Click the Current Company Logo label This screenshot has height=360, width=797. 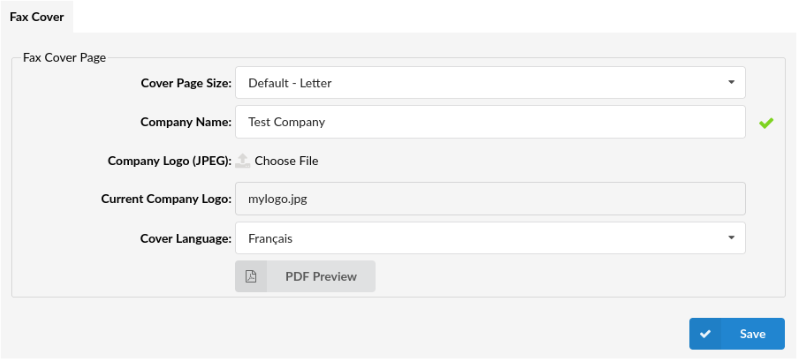166,199
